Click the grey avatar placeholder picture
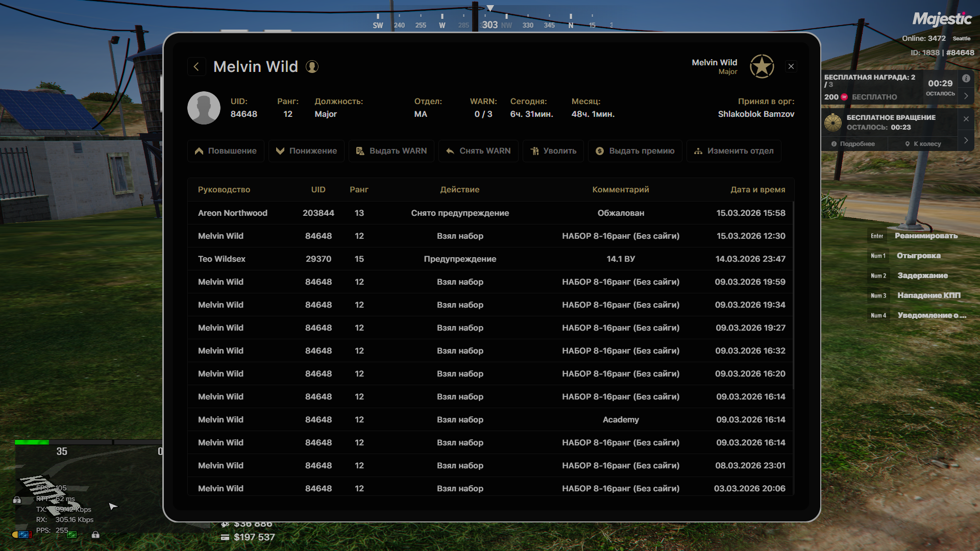This screenshot has height=551, width=980. tap(204, 108)
